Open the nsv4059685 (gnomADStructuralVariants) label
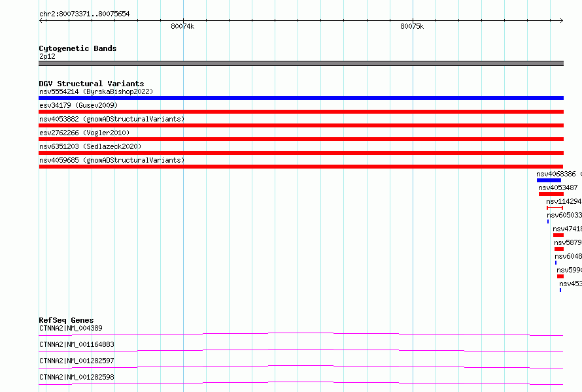The height and width of the screenshot is (392, 582). click(112, 160)
